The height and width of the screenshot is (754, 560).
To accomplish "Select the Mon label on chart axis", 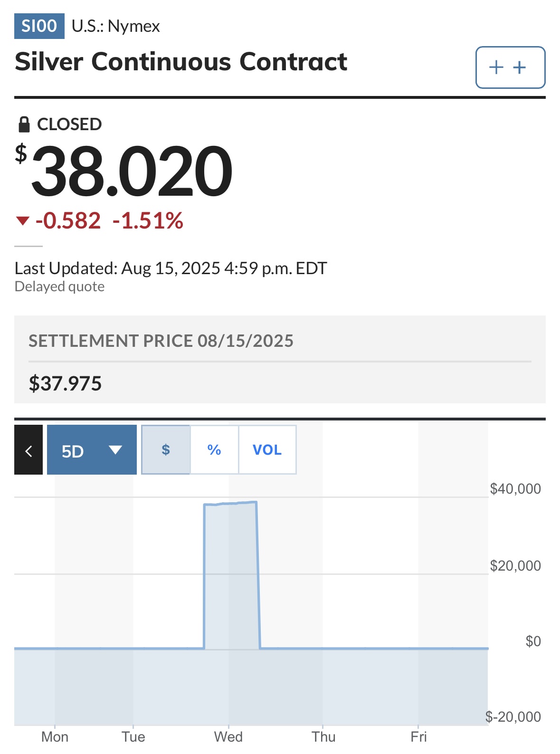I will (x=55, y=737).
